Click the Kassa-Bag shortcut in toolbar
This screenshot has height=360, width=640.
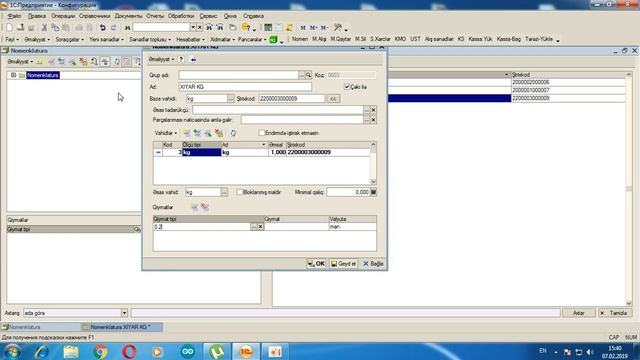509,39
